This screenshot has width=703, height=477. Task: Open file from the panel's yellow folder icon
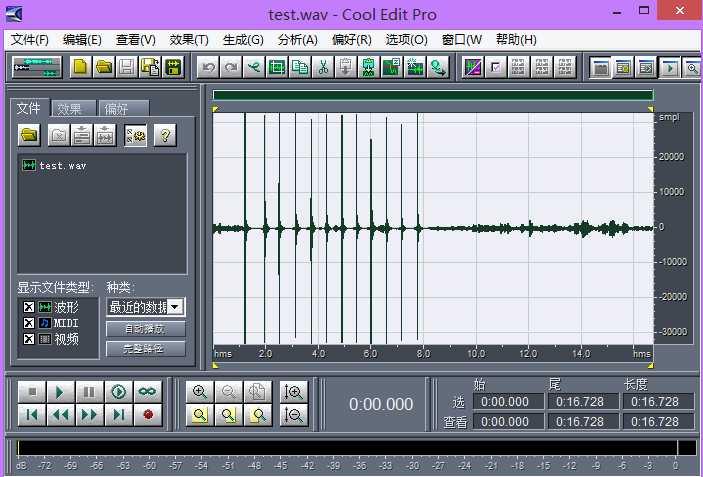(29, 135)
